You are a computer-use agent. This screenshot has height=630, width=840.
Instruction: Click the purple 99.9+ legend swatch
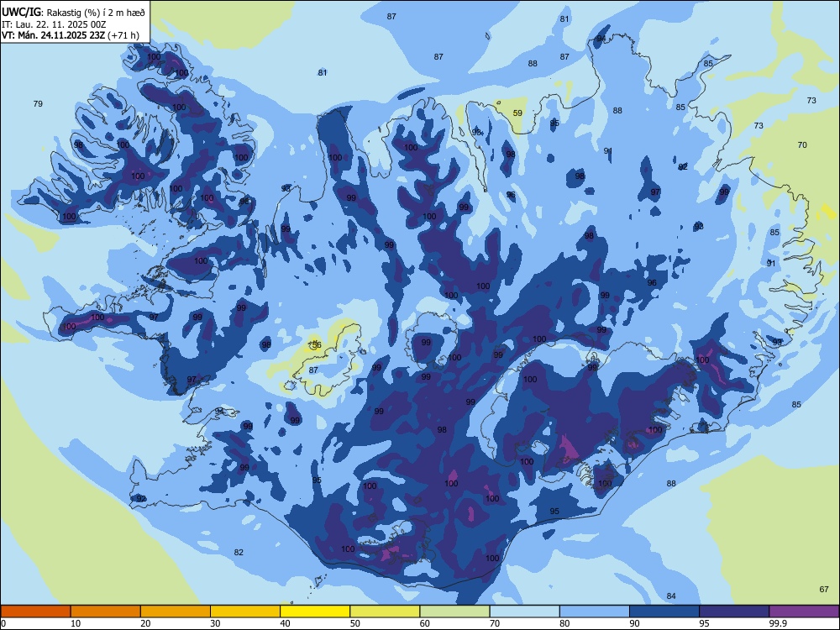804,612
